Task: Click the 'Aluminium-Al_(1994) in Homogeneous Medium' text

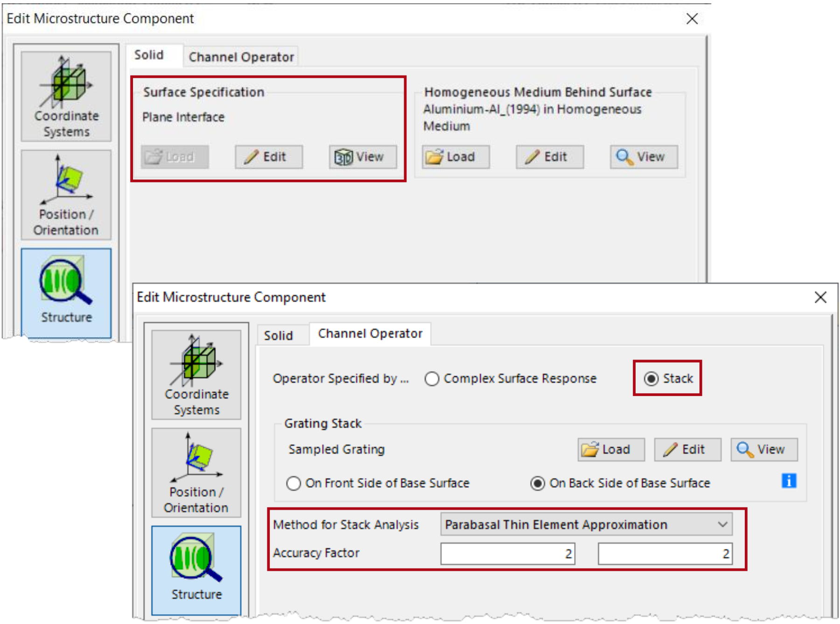Action: pyautogui.click(x=532, y=118)
